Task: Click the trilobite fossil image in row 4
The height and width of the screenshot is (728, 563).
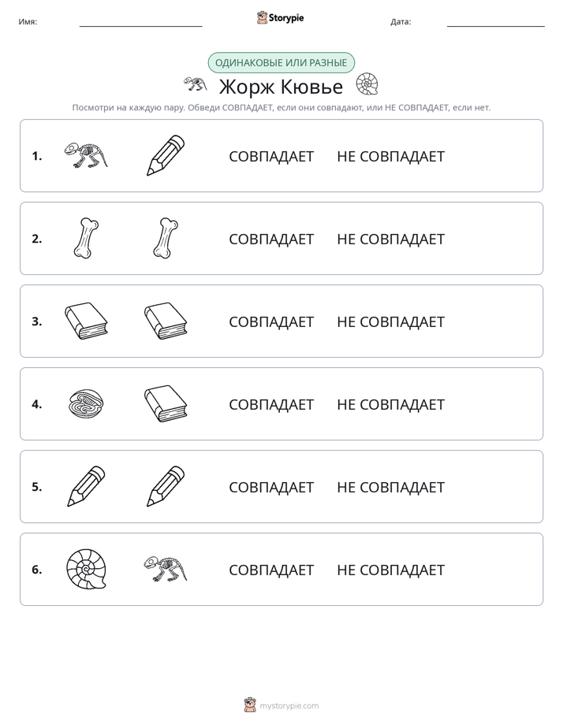Action: [86, 403]
